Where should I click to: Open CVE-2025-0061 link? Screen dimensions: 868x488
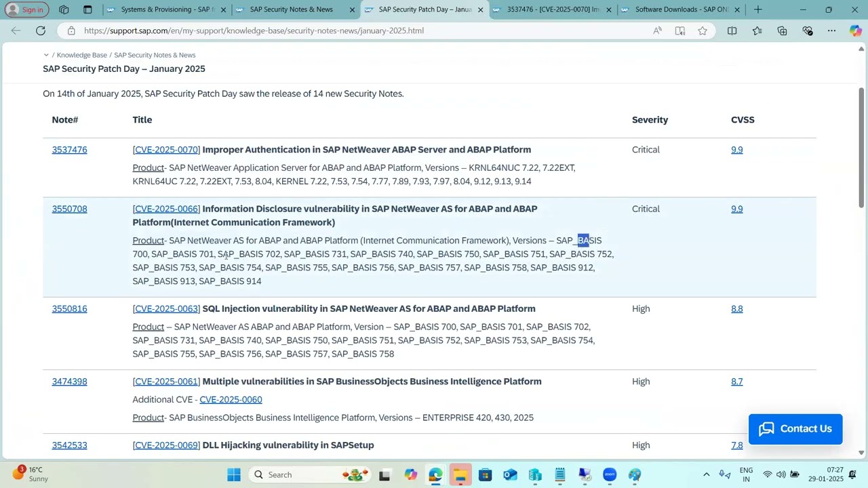click(166, 382)
